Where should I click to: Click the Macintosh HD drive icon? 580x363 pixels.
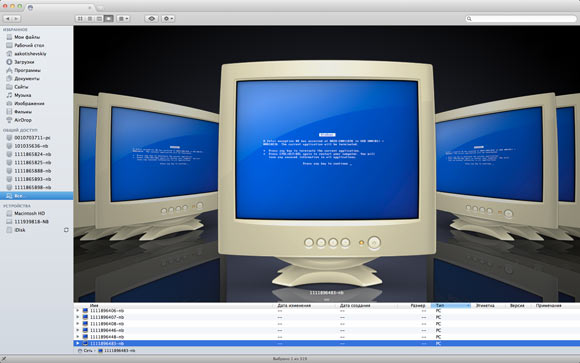(x=9, y=214)
